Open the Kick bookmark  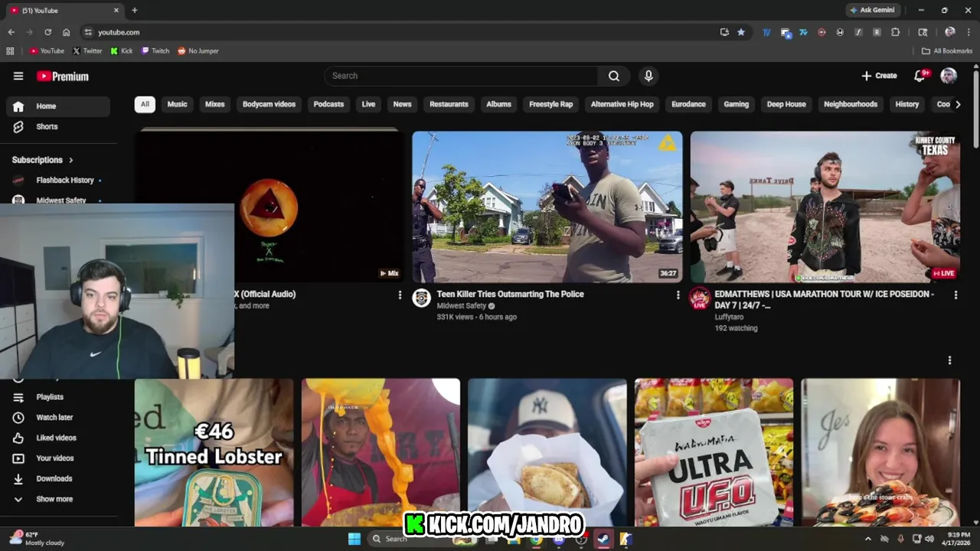click(122, 51)
